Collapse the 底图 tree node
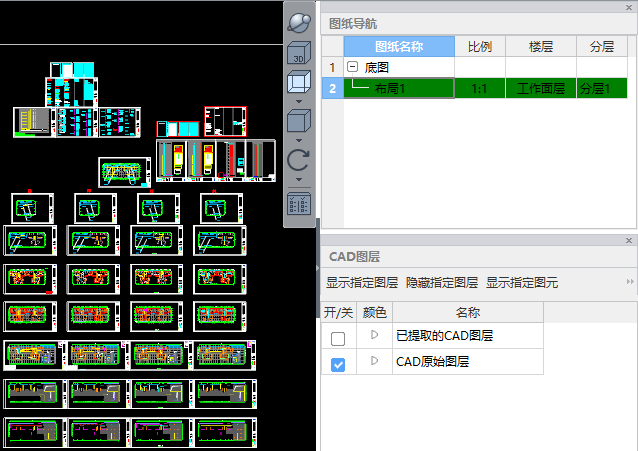The image size is (638, 451). (353, 67)
